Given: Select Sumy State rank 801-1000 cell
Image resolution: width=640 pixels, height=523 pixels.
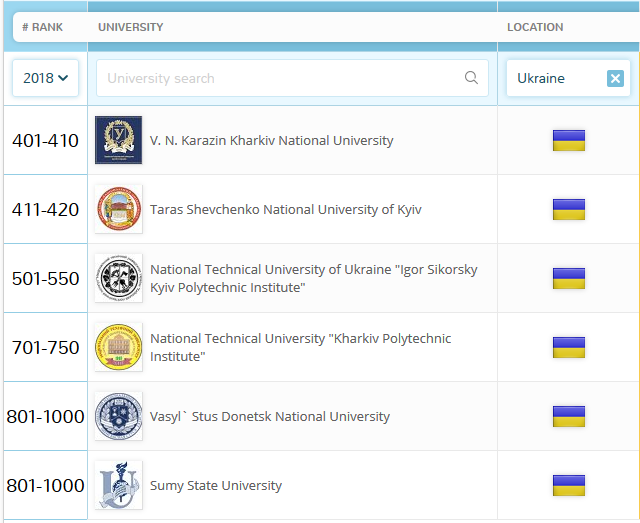Looking at the screenshot, I should tap(45, 485).
